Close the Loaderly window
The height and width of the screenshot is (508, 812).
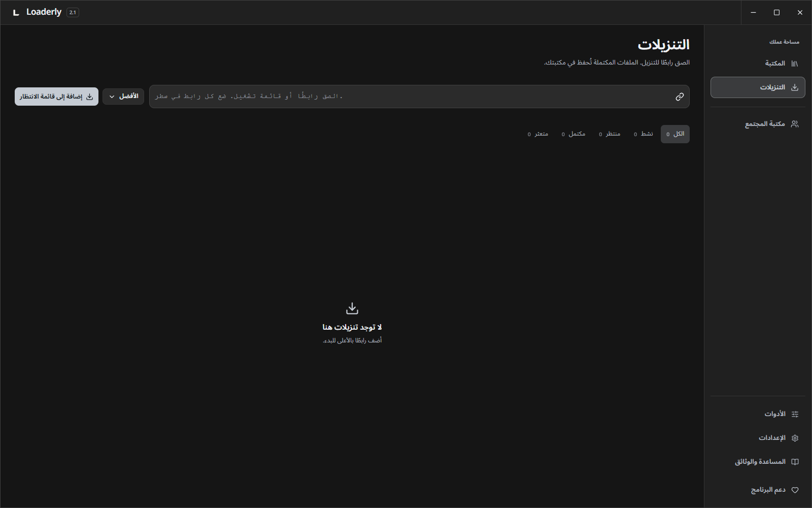pyautogui.click(x=800, y=12)
